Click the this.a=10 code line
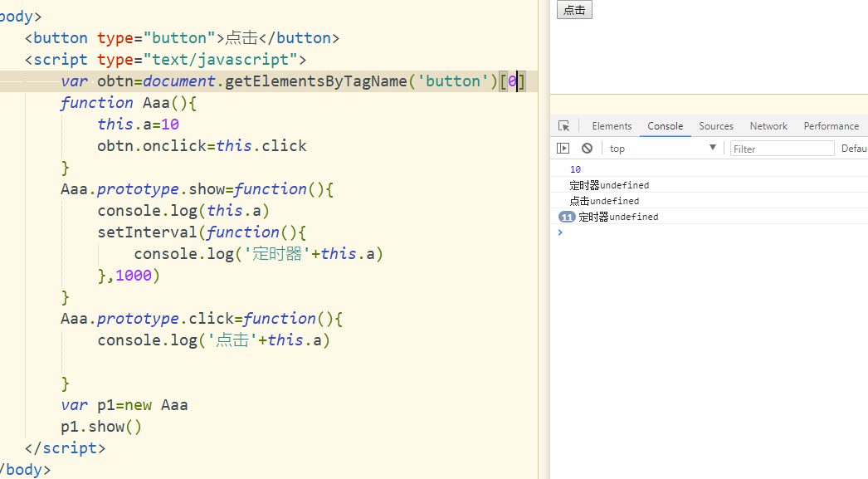868x479 pixels. pyautogui.click(x=139, y=125)
